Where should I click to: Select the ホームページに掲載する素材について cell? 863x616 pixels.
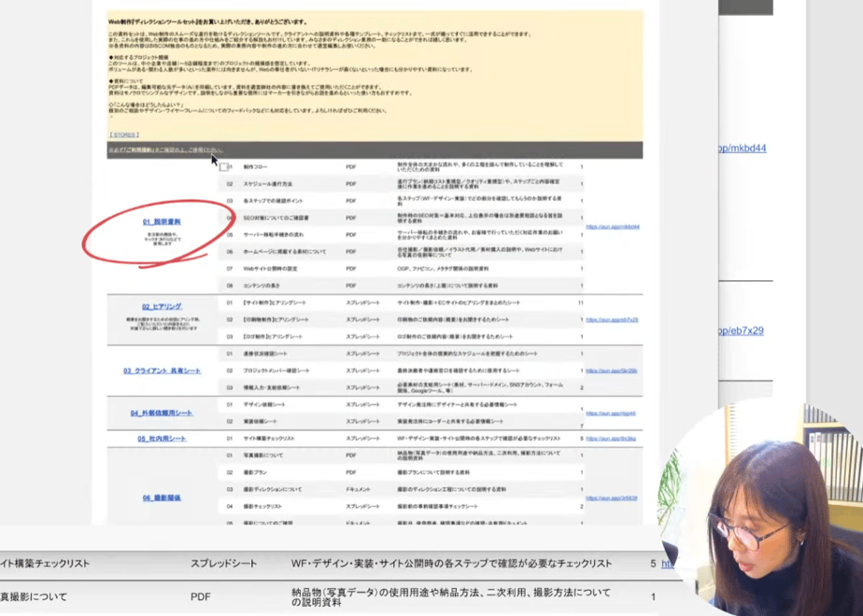pos(285,252)
